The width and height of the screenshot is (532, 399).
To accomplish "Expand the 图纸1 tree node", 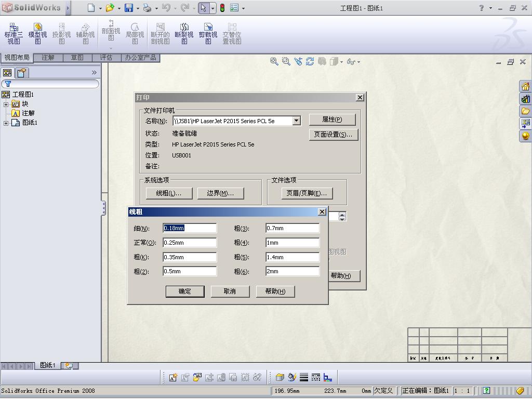I will 6,123.
